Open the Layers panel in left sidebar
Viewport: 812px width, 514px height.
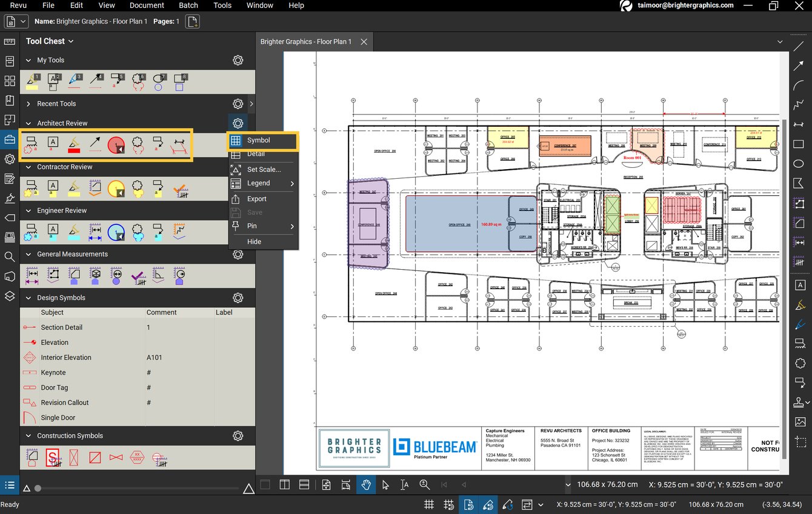[x=10, y=296]
